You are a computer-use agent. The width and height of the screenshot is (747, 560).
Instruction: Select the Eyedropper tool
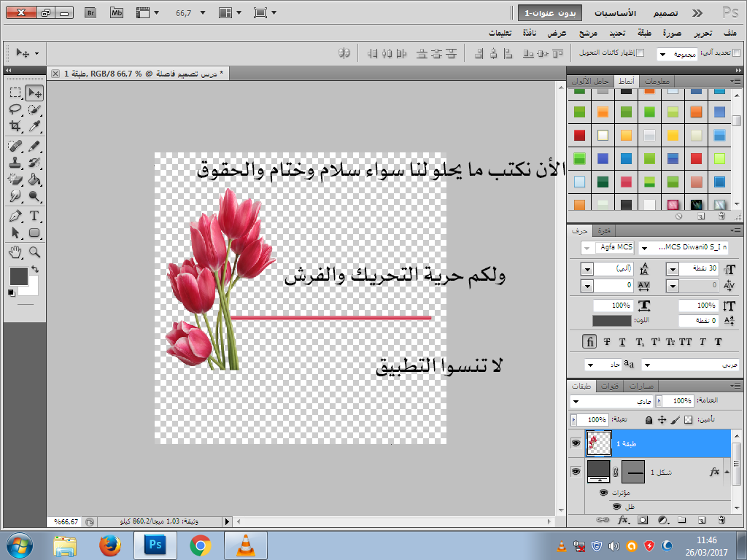click(x=34, y=126)
